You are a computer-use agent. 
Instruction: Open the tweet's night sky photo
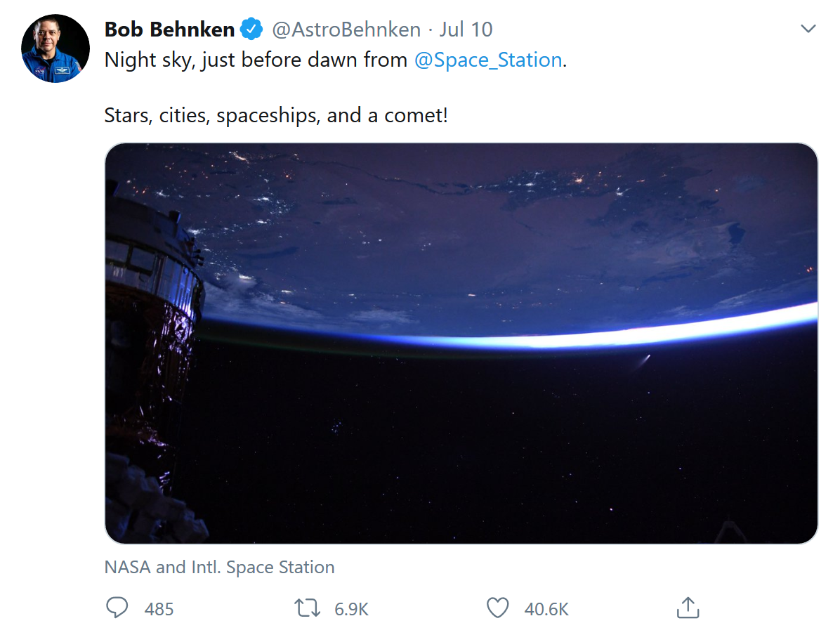(492, 421)
